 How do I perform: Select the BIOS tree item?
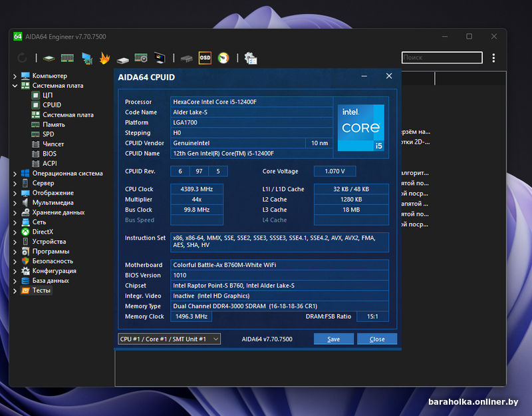(44, 154)
